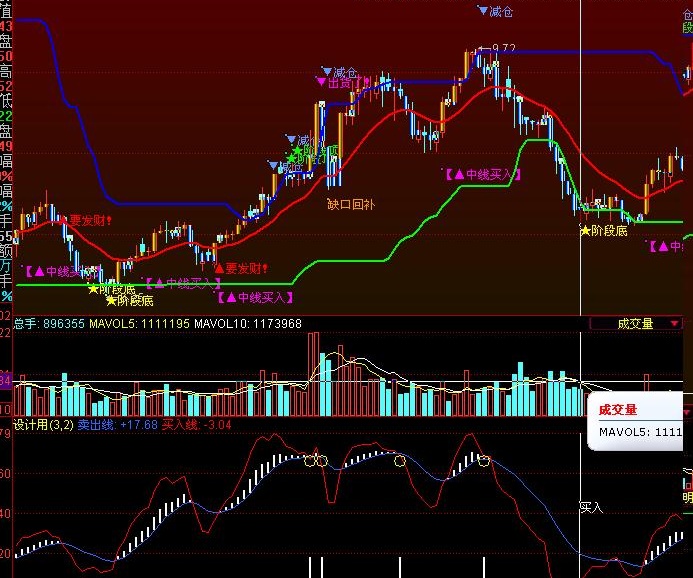This screenshot has width=693, height=578.
Task: Open the 成交量 indicator selector dropdown
Action: [x=636, y=323]
